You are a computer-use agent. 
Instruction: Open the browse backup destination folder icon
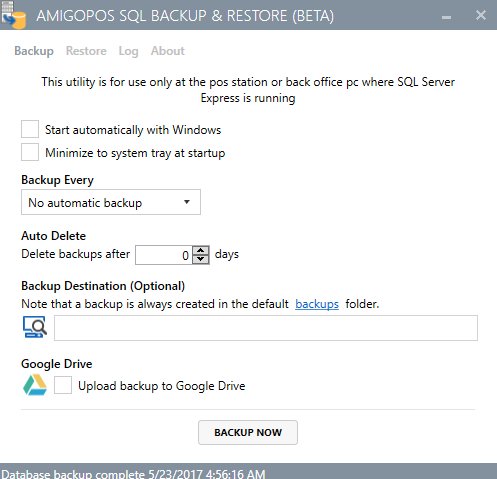click(35, 327)
